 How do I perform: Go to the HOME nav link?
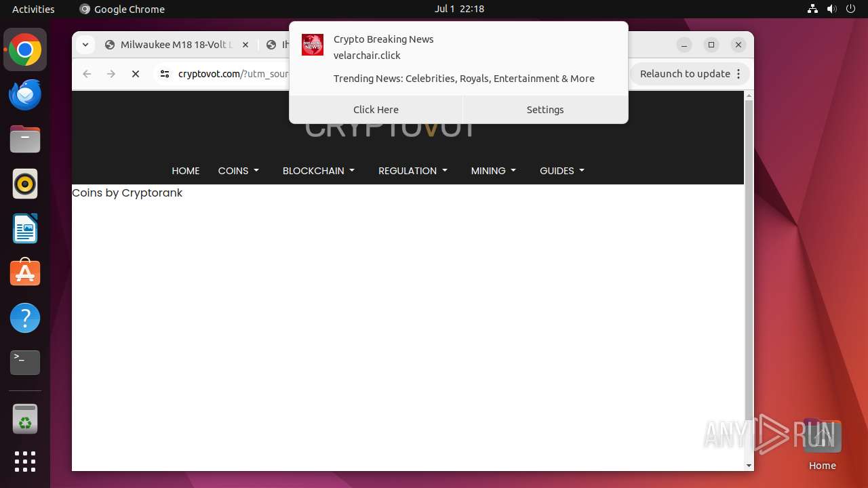[186, 171]
